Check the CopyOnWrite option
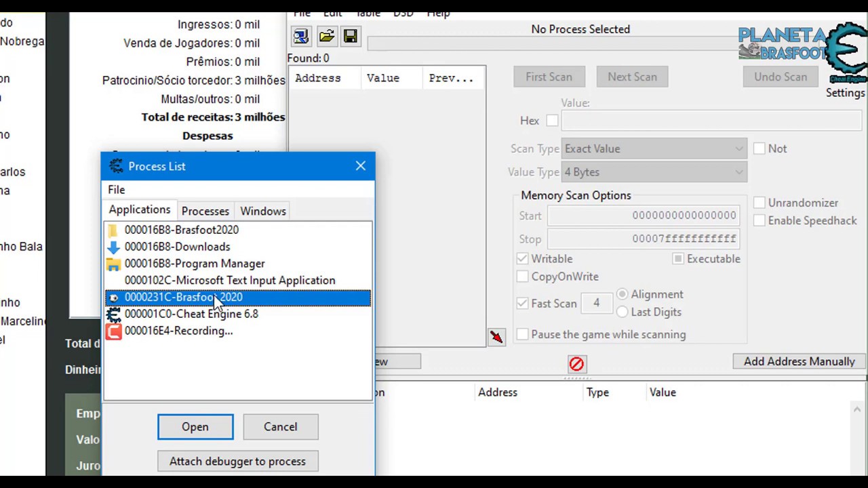Viewport: 868px width, 488px height. click(522, 277)
